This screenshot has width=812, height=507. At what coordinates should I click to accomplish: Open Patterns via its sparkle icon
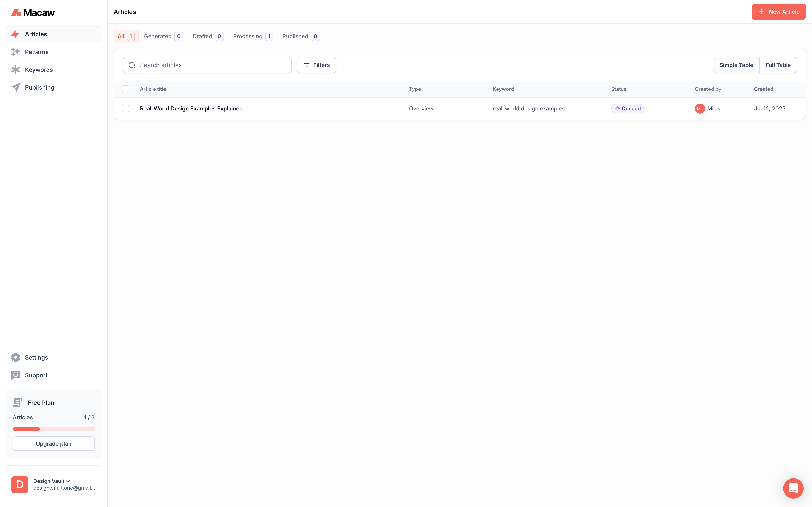15,52
